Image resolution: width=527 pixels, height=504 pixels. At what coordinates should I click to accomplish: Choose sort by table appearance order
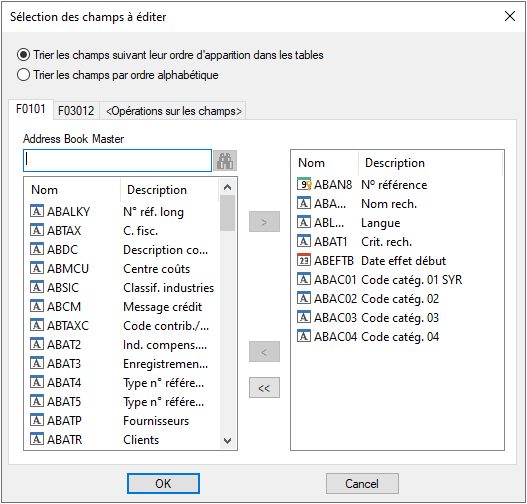(23, 54)
